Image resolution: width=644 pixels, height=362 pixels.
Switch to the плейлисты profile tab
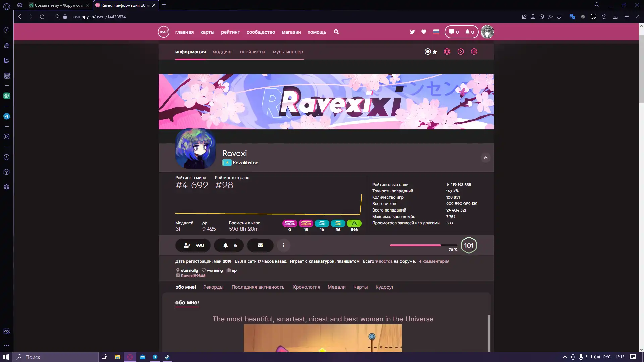253,52
